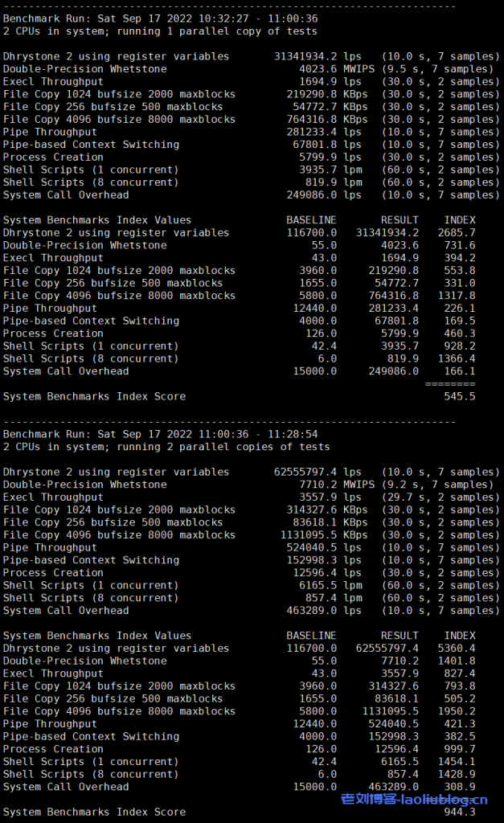Click the 'running 1 parallel copy' line
This screenshot has height=823, width=504.
pos(160,31)
